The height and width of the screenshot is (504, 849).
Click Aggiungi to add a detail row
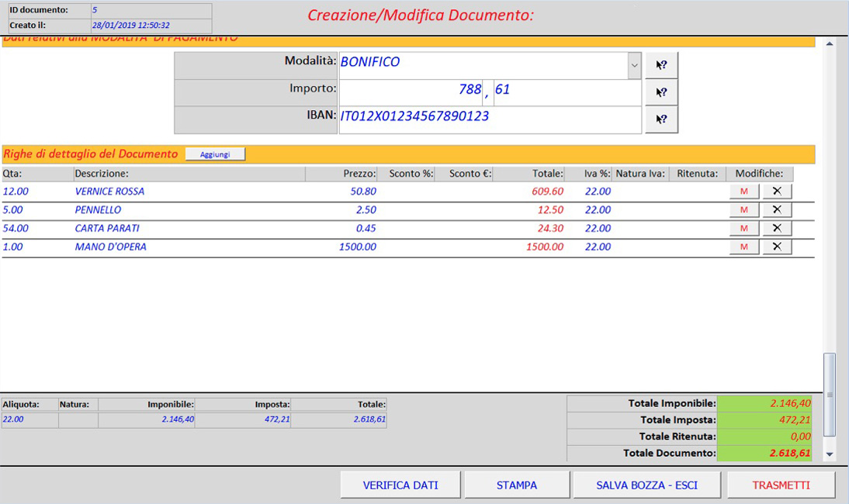pyautogui.click(x=215, y=154)
